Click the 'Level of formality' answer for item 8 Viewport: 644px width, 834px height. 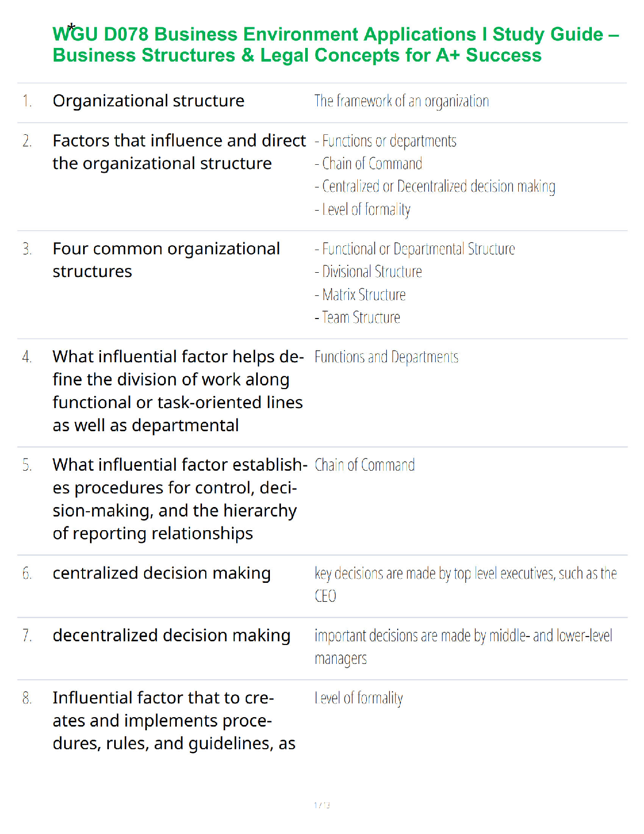point(359,699)
